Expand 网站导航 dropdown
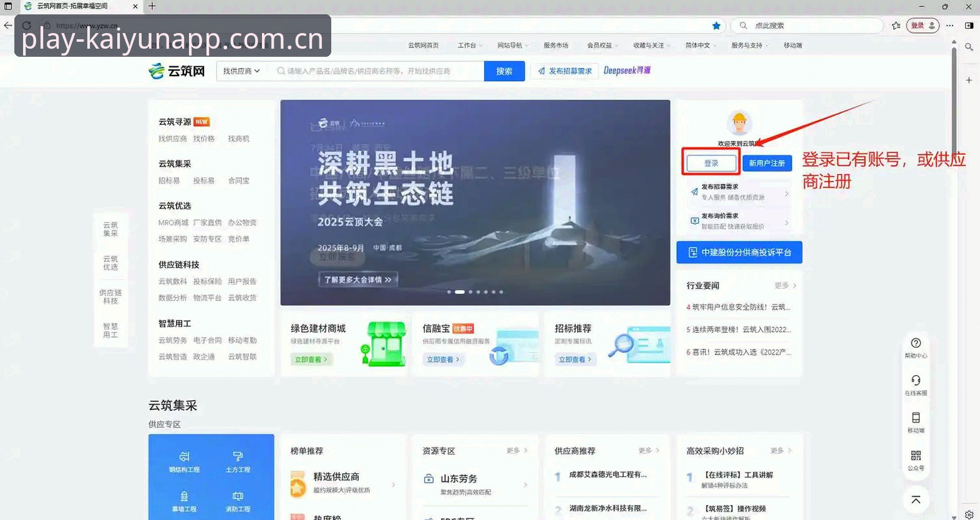Image resolution: width=980 pixels, height=520 pixels. point(513,46)
